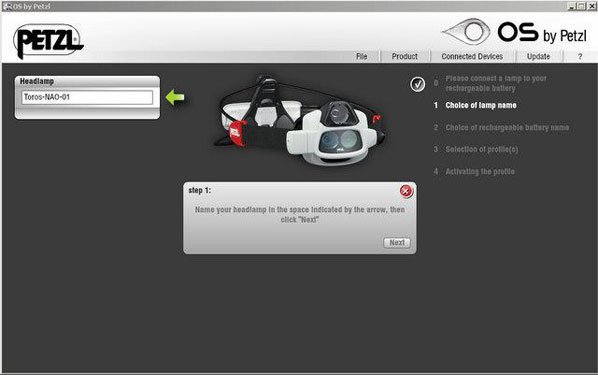Click the NAO headlamp image

[301, 120]
